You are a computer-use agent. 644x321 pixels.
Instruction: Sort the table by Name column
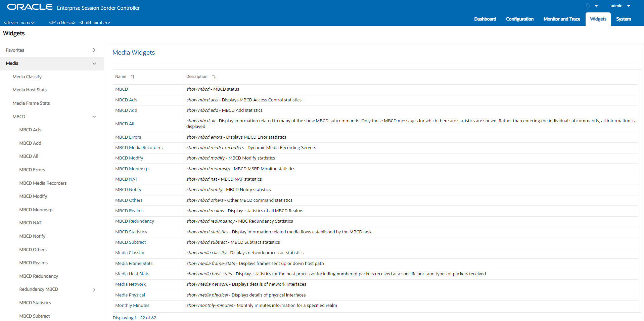133,77
